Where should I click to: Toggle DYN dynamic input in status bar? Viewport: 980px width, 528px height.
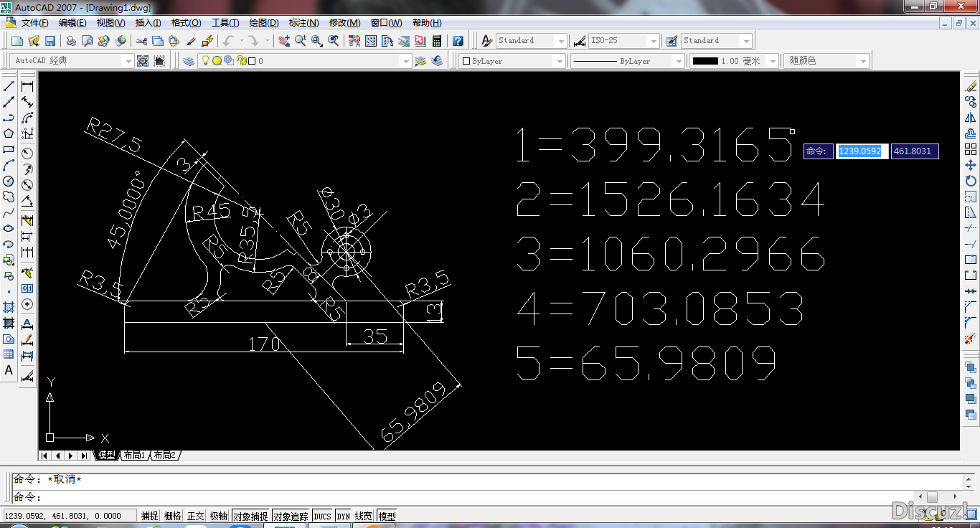click(344, 516)
